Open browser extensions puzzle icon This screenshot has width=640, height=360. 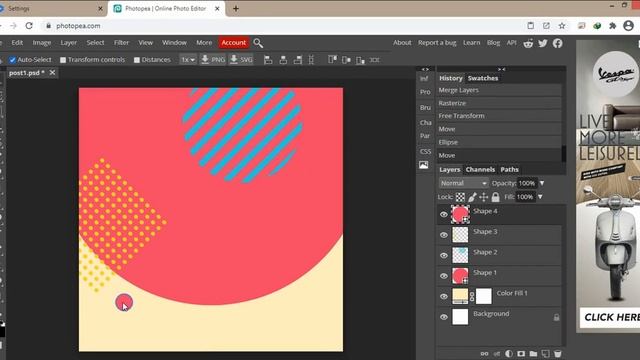[613, 26]
